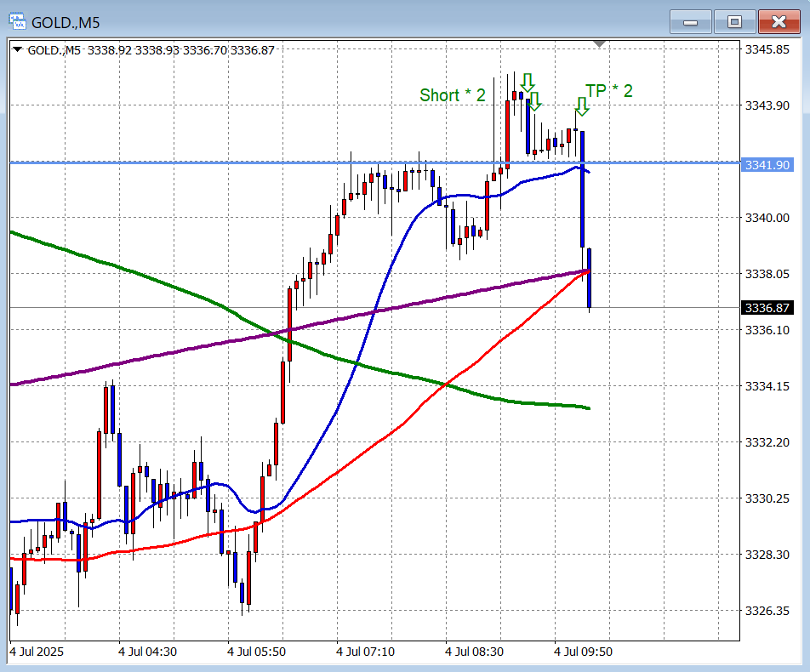810x672 pixels.
Task: Click the 3326.35 price scale label
Action: coord(767,611)
